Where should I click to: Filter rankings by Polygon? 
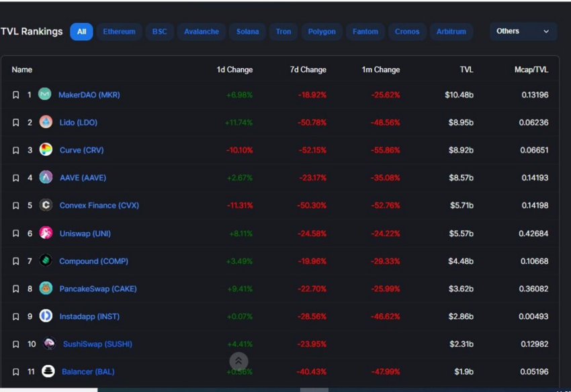pos(322,32)
